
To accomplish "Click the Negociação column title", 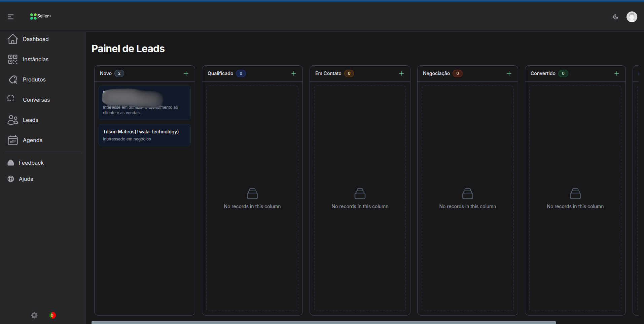I will pos(436,73).
